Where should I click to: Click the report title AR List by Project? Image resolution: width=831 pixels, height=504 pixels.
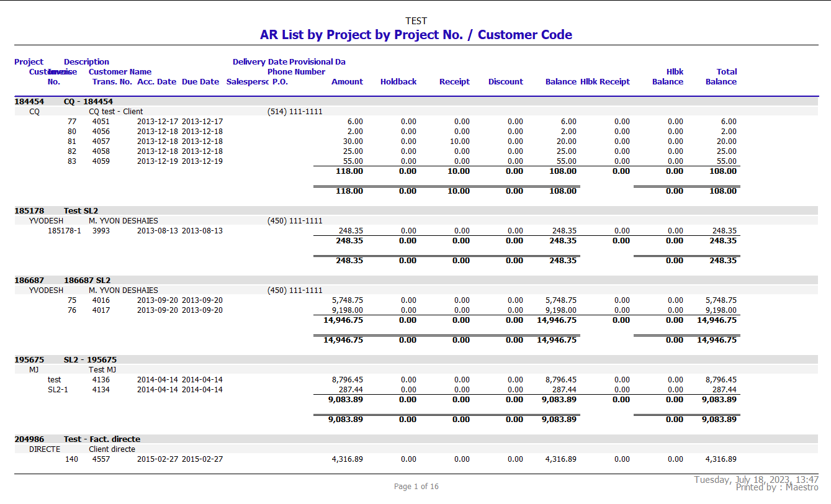tap(416, 35)
